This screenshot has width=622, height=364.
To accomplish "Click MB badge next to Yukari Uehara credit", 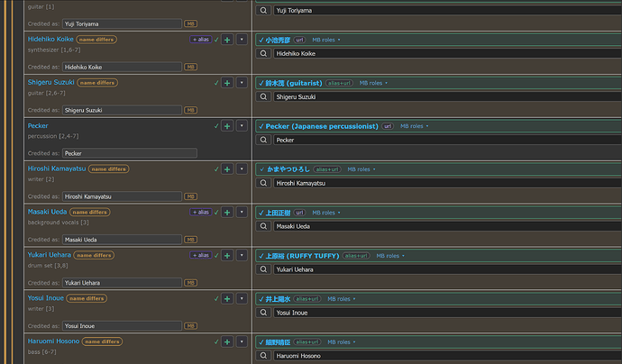I will pos(191,283).
